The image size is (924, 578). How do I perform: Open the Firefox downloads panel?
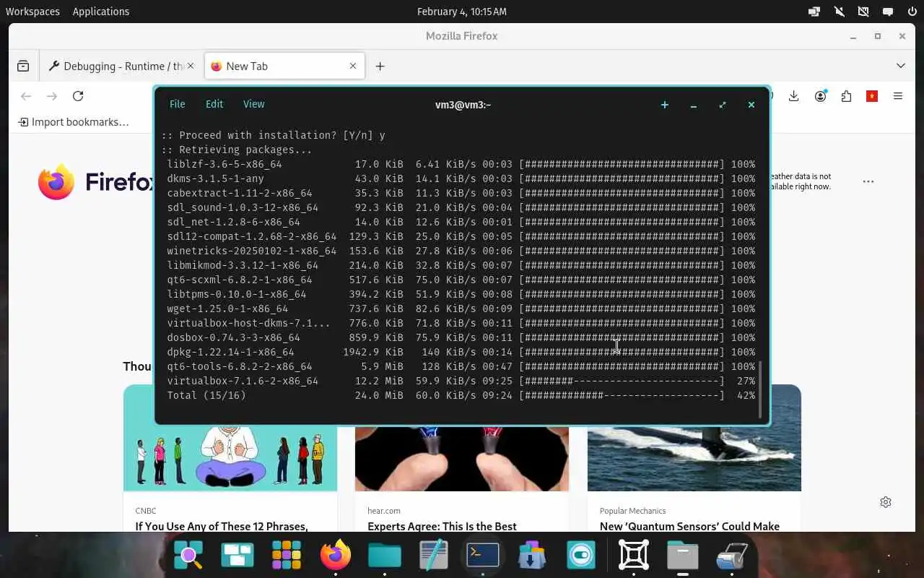point(794,96)
